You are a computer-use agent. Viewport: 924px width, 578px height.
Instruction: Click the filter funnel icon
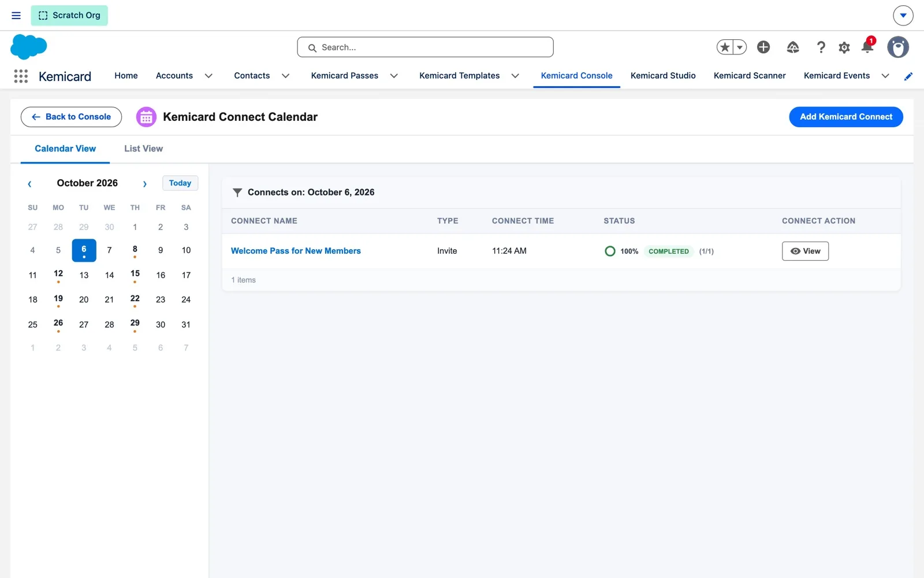coord(237,192)
